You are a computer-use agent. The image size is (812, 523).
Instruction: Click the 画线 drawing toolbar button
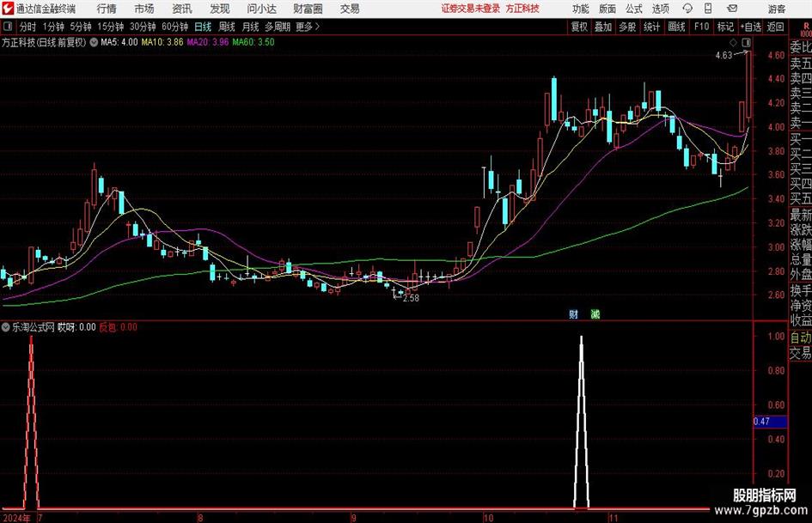coord(676,27)
